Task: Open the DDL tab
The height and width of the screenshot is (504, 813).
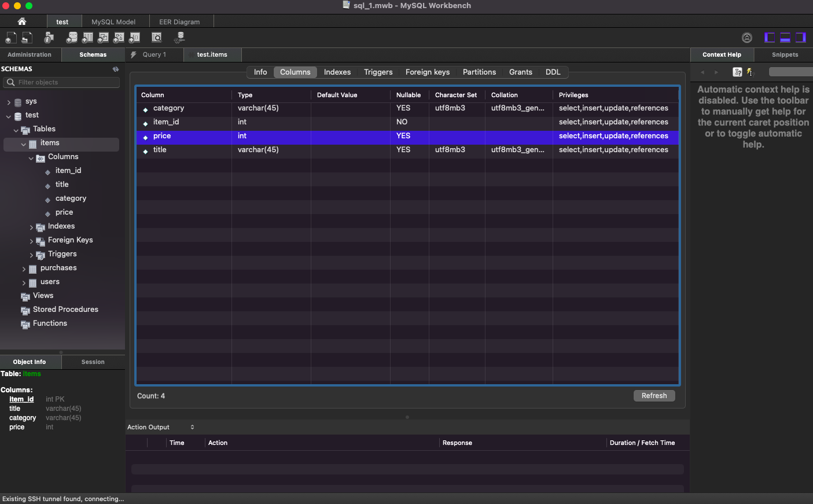Action: 553,72
